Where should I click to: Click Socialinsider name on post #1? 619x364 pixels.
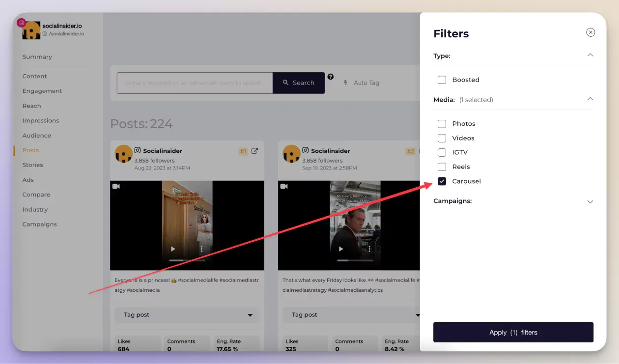tap(163, 151)
